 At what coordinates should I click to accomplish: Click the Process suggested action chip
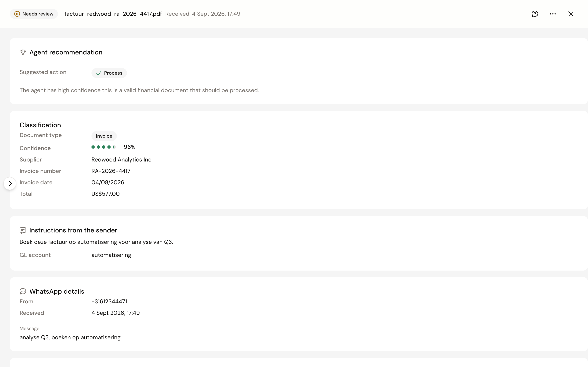pyautogui.click(x=109, y=73)
